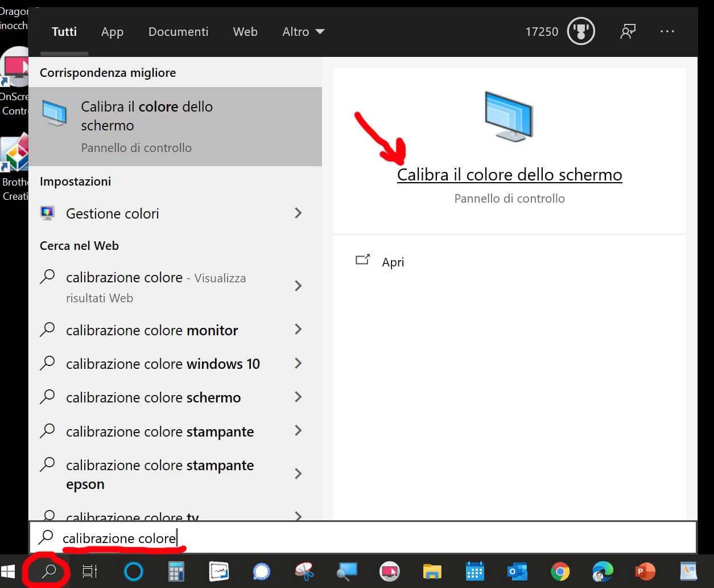Open Outlook from the taskbar
The image size is (714, 588).
pyautogui.click(x=517, y=571)
